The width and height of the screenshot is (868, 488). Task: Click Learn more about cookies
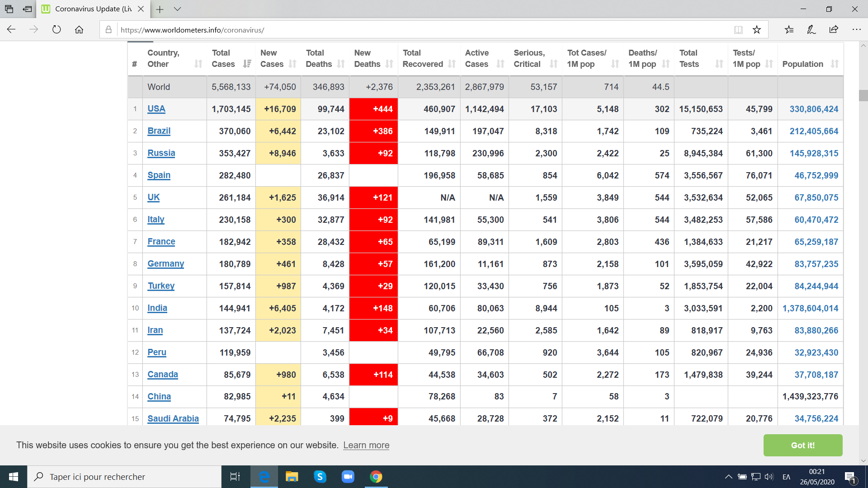click(x=366, y=445)
